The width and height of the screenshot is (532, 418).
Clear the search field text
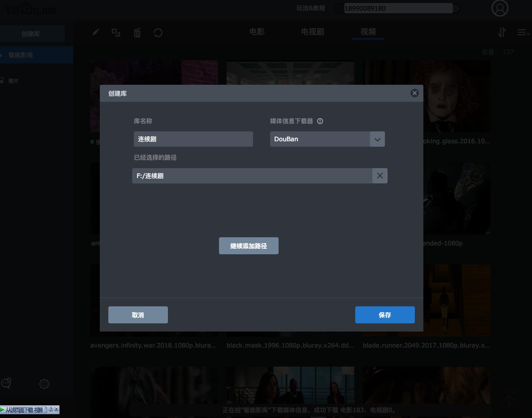point(456,8)
